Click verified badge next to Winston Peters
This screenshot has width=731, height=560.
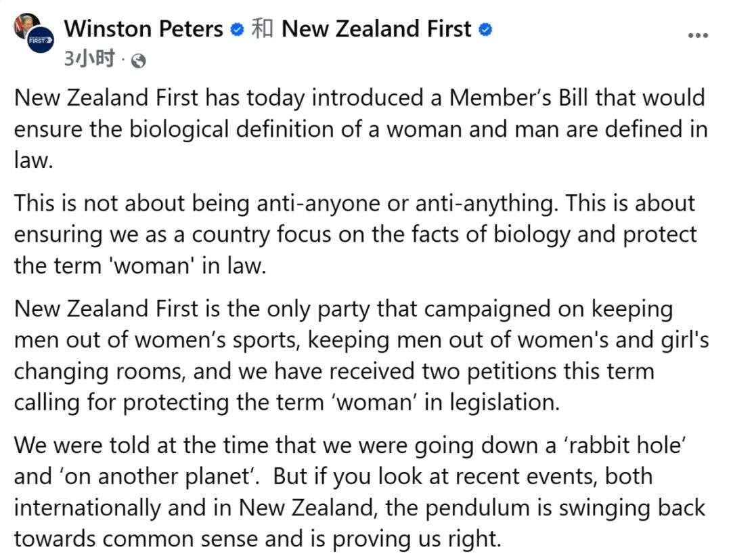point(238,30)
